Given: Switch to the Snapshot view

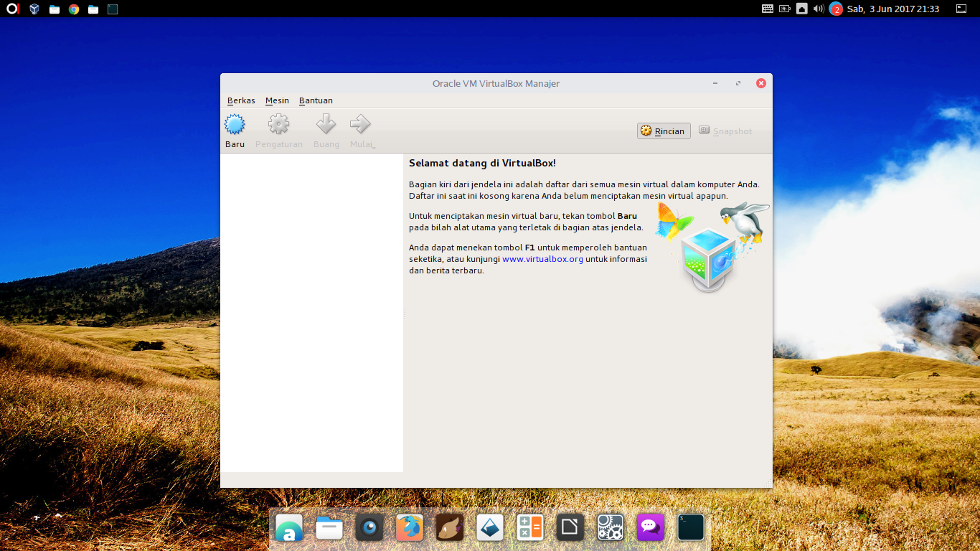Looking at the screenshot, I should 725,131.
